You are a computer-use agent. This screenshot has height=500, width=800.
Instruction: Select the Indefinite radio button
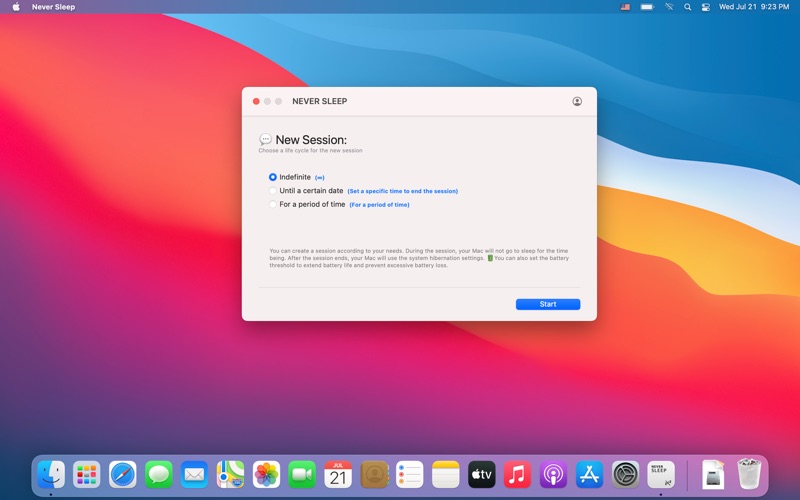(273, 177)
